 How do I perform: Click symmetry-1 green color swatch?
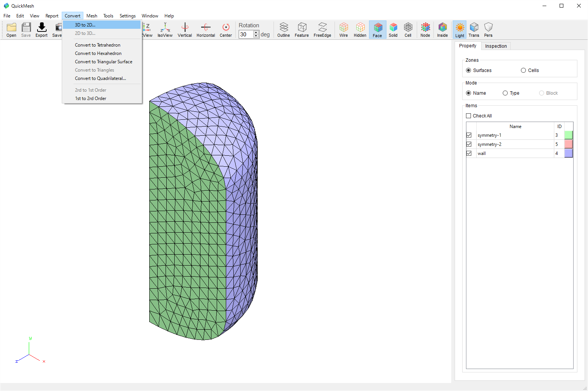568,135
